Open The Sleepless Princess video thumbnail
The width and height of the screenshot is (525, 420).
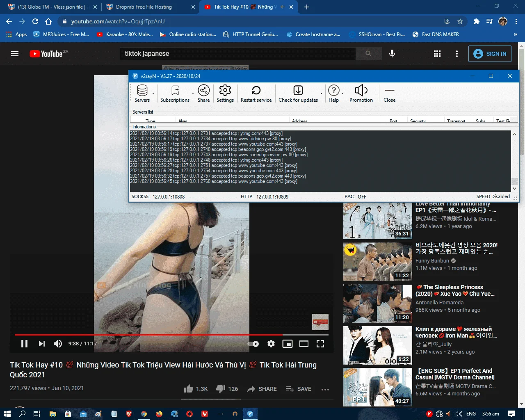pyautogui.click(x=377, y=304)
